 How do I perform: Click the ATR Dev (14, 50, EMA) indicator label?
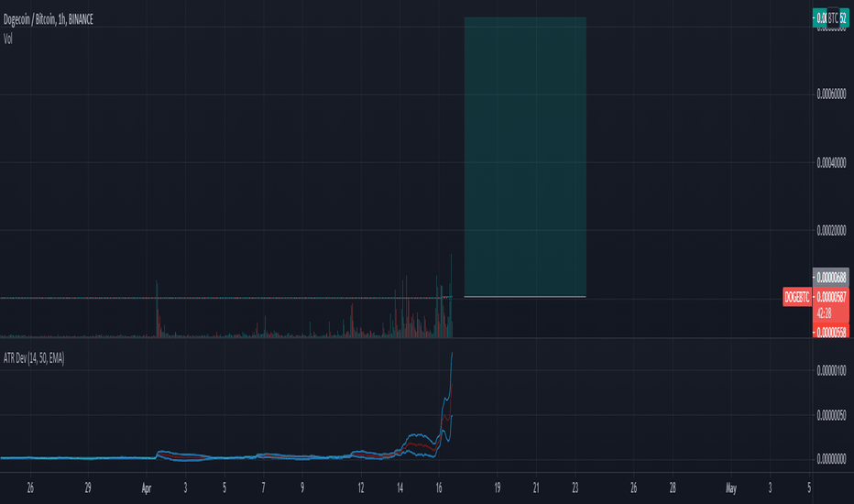(34, 358)
